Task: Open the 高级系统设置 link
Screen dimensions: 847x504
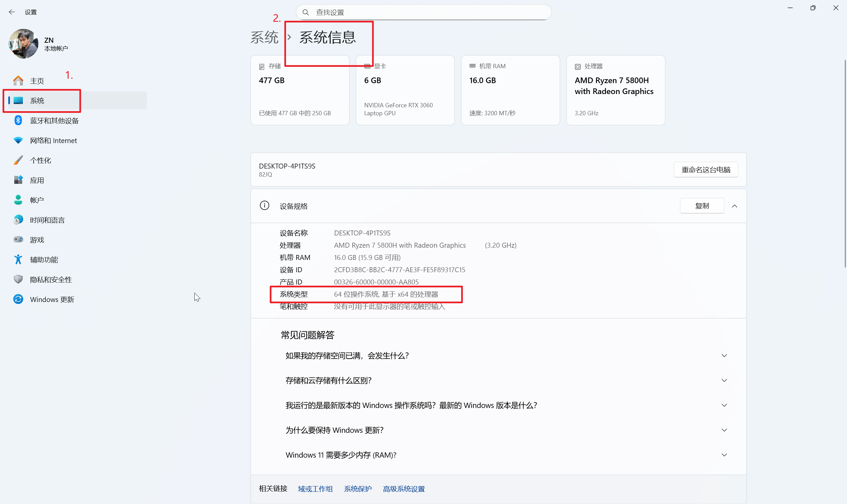Action: point(403,489)
